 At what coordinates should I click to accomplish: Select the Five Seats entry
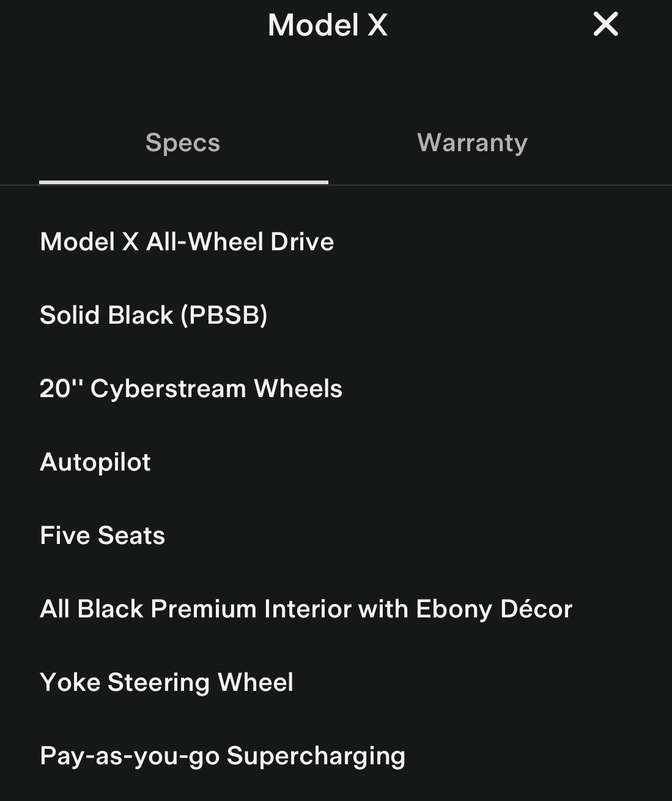tap(103, 535)
